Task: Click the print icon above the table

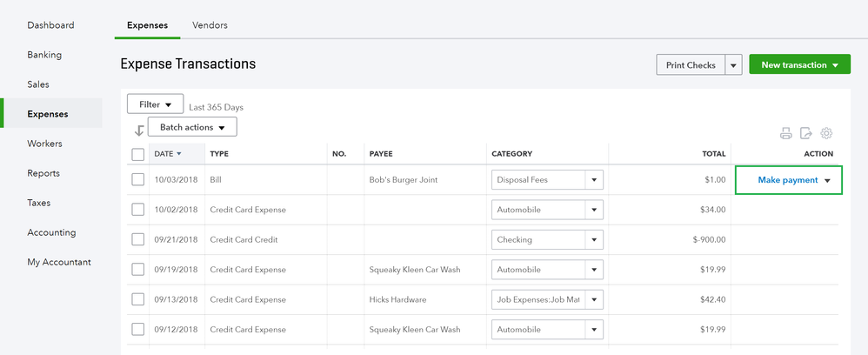Action: tap(786, 133)
